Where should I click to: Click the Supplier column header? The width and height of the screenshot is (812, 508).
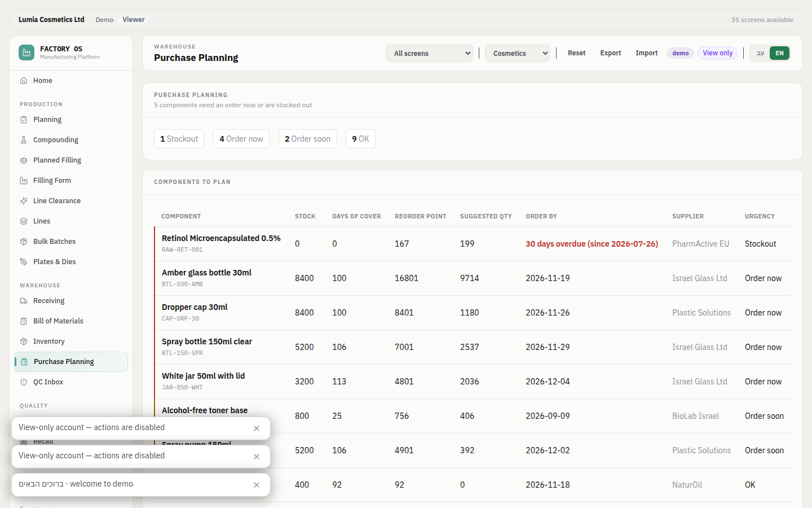pyautogui.click(x=688, y=216)
